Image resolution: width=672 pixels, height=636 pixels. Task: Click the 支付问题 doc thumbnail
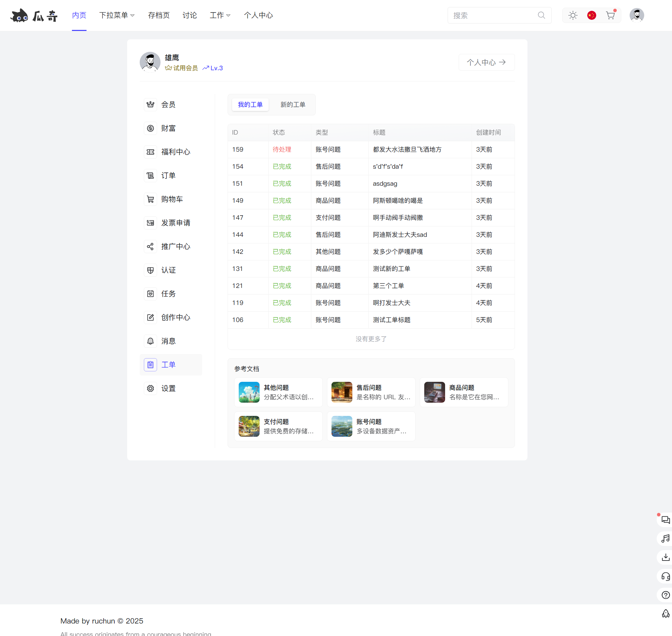pos(249,426)
